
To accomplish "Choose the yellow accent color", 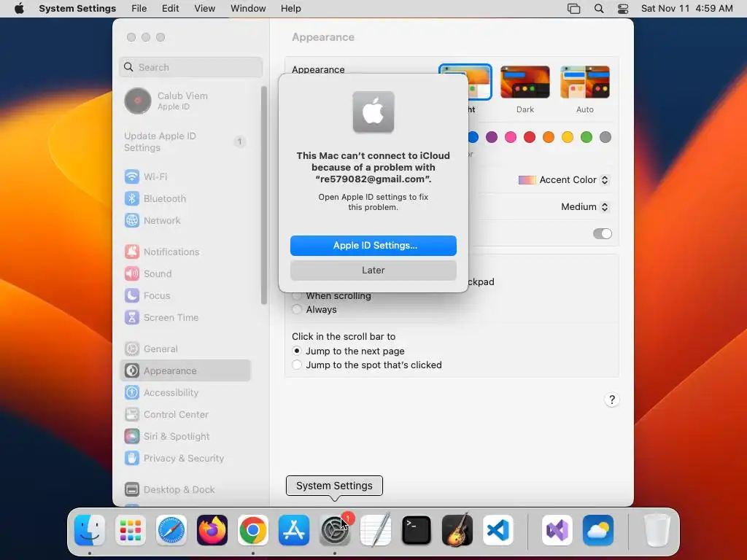I will point(568,137).
